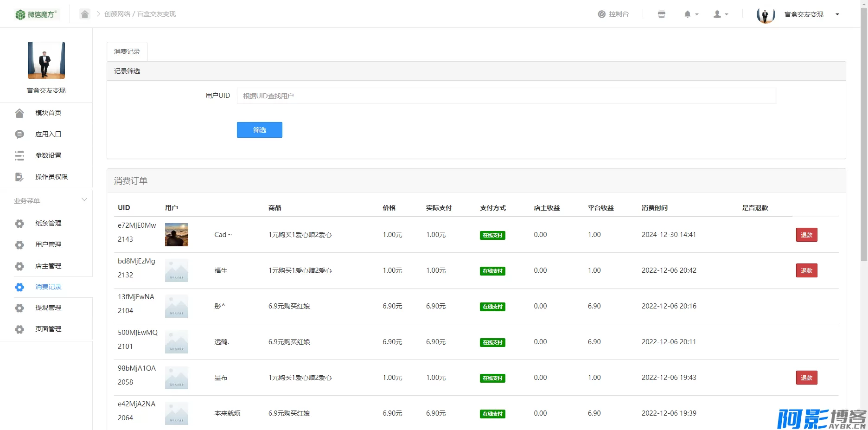Open 纸条管理 menu item
868x430 pixels.
tap(48, 223)
